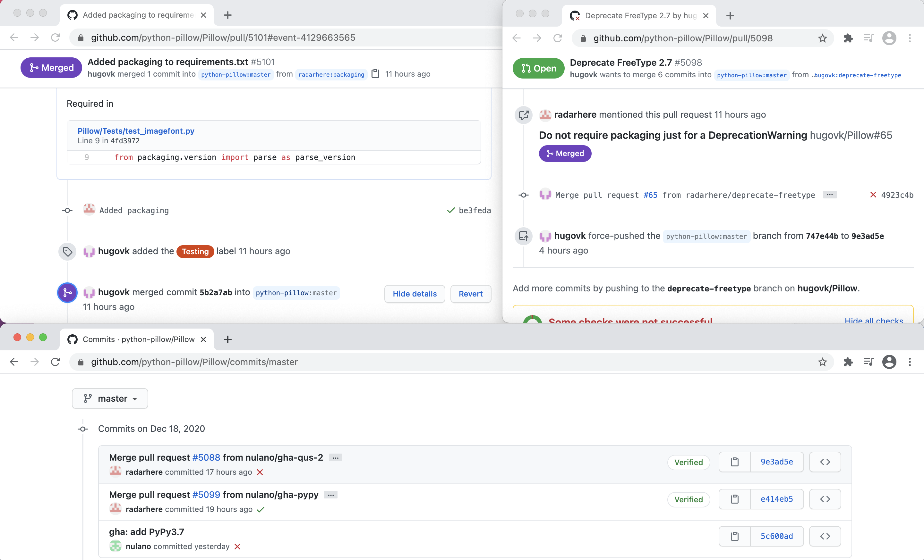The image size is (924, 560).
Task: Close the Deprecate FreeType 2.7 tab
Action: click(706, 16)
